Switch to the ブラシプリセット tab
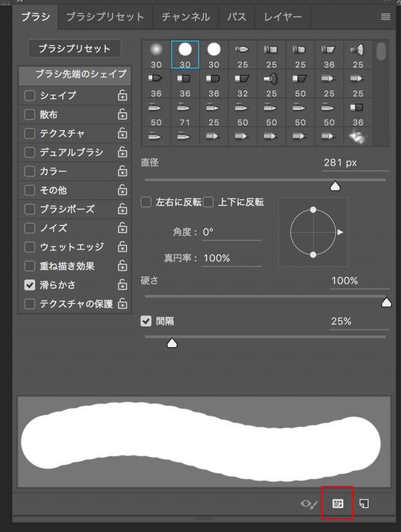Viewport: 401px width, 532px height. (x=105, y=17)
